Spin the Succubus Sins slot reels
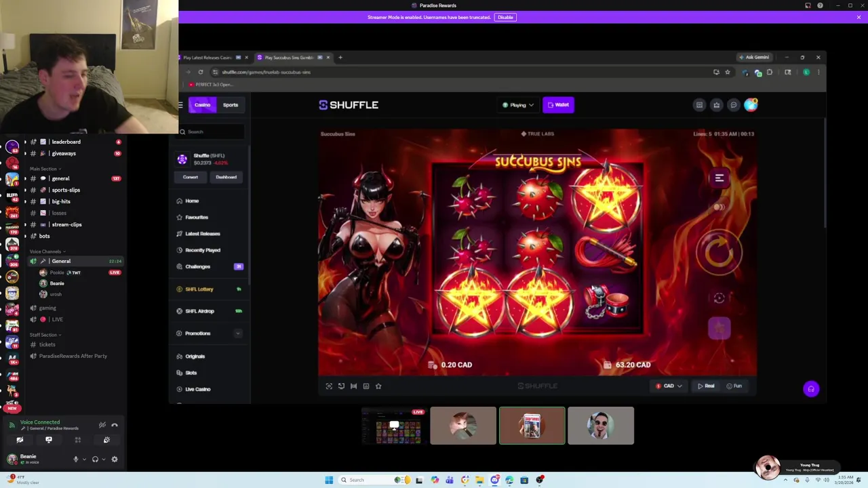This screenshot has height=488, width=868. tap(719, 252)
